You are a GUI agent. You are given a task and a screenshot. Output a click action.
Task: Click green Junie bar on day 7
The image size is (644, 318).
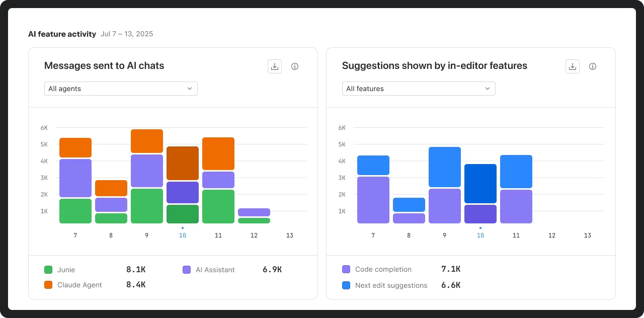tap(75, 211)
